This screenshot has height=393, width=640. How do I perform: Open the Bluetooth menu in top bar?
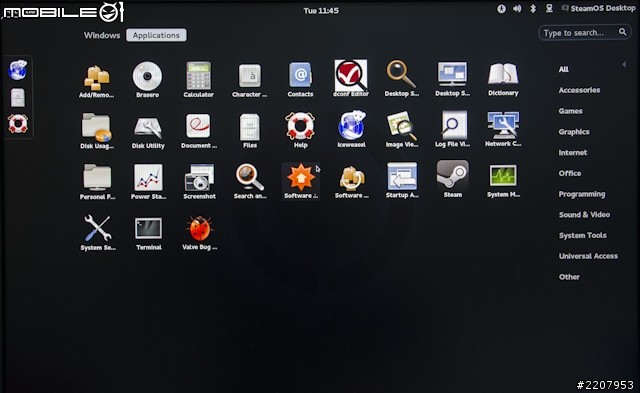tap(533, 8)
